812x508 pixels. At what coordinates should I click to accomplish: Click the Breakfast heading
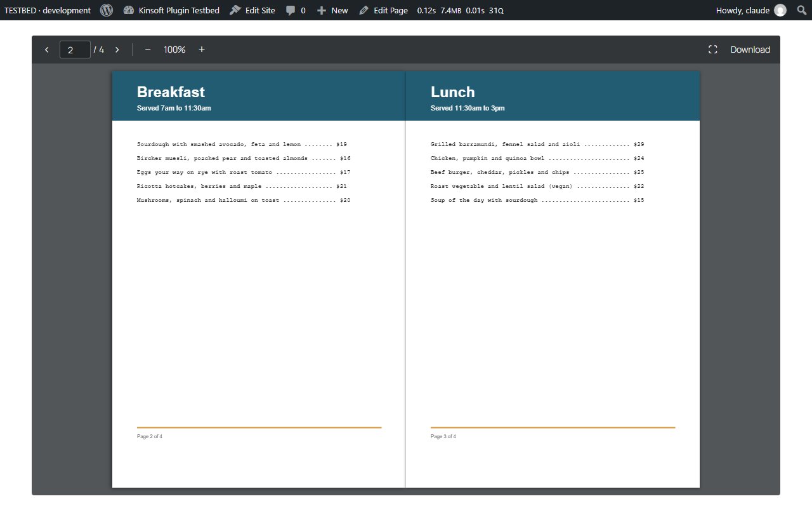click(x=171, y=92)
